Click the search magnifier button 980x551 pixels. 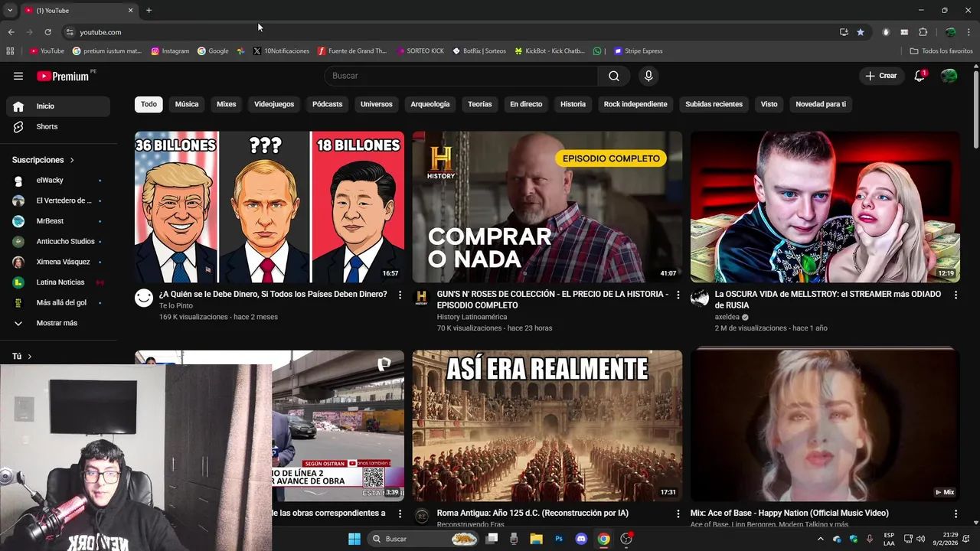(614, 76)
